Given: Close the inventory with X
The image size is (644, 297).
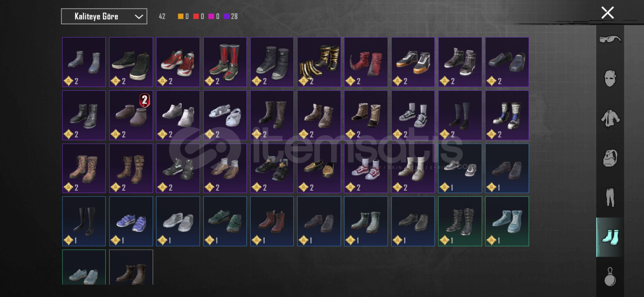Looking at the screenshot, I should coord(607,13).
